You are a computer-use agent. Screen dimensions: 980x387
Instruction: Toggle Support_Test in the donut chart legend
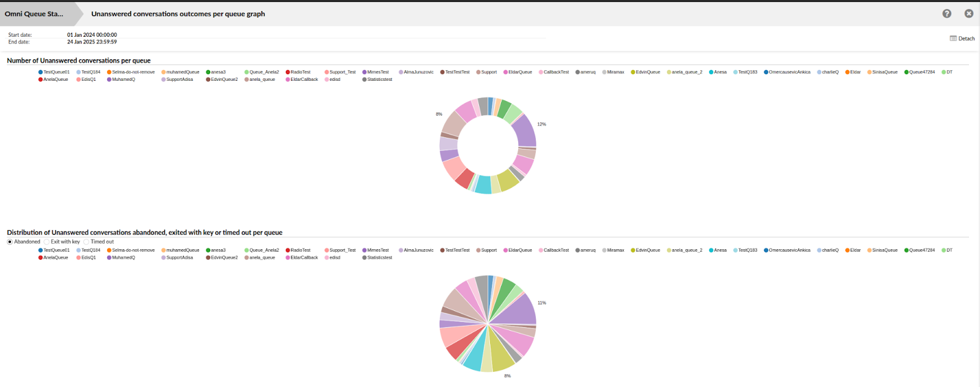click(340, 72)
